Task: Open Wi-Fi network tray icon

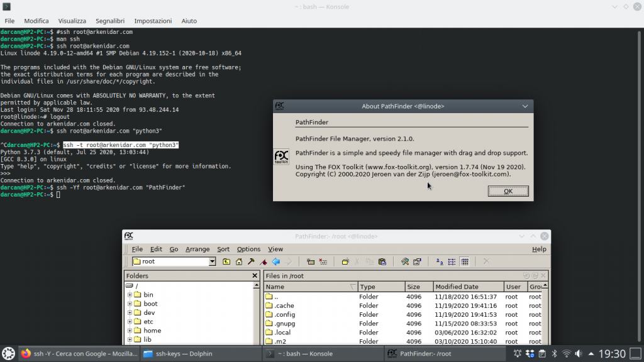Action: 567,353
